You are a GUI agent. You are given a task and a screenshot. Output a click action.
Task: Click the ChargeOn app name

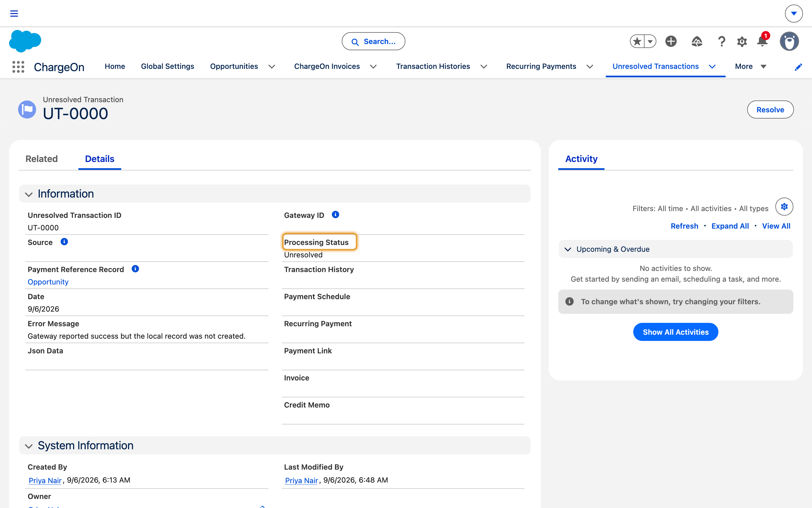(59, 67)
